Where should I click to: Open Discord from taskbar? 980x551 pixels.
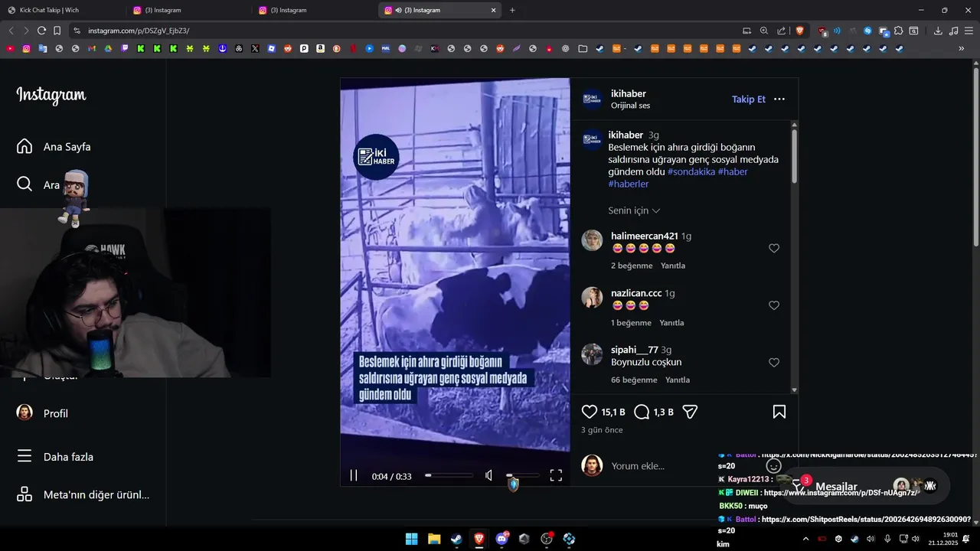[x=501, y=539]
